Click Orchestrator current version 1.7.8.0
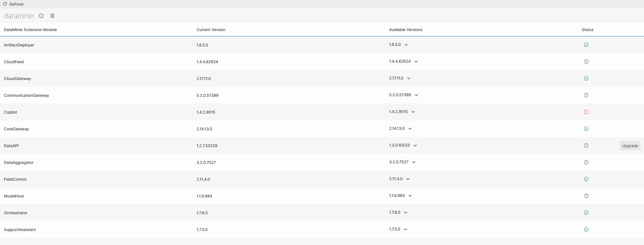The height and width of the screenshot is (245, 644). click(x=202, y=213)
